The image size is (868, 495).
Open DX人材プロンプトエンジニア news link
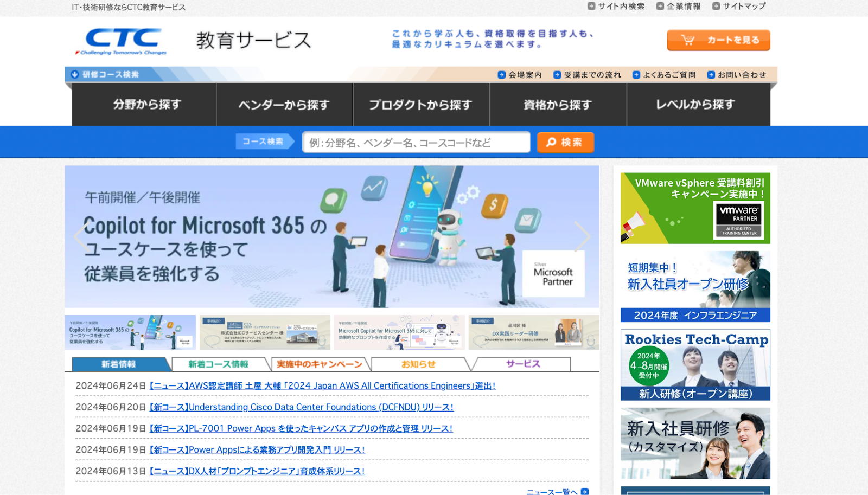point(257,471)
